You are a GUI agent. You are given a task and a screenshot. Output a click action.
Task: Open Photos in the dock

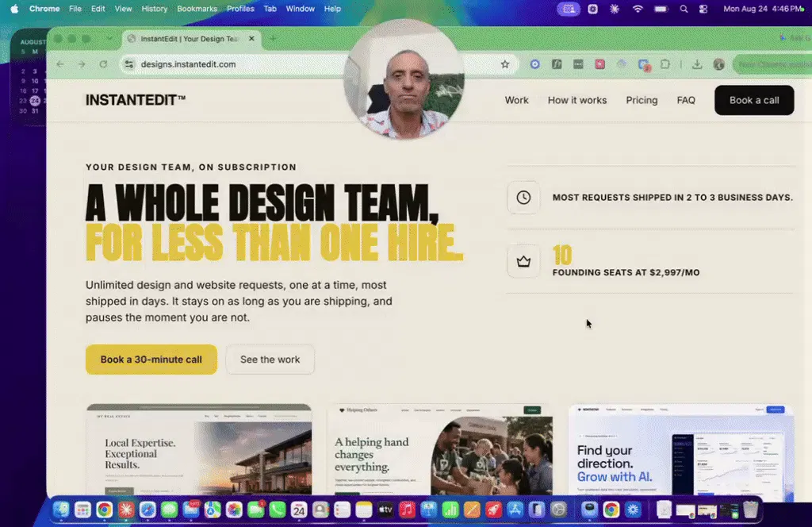234,510
